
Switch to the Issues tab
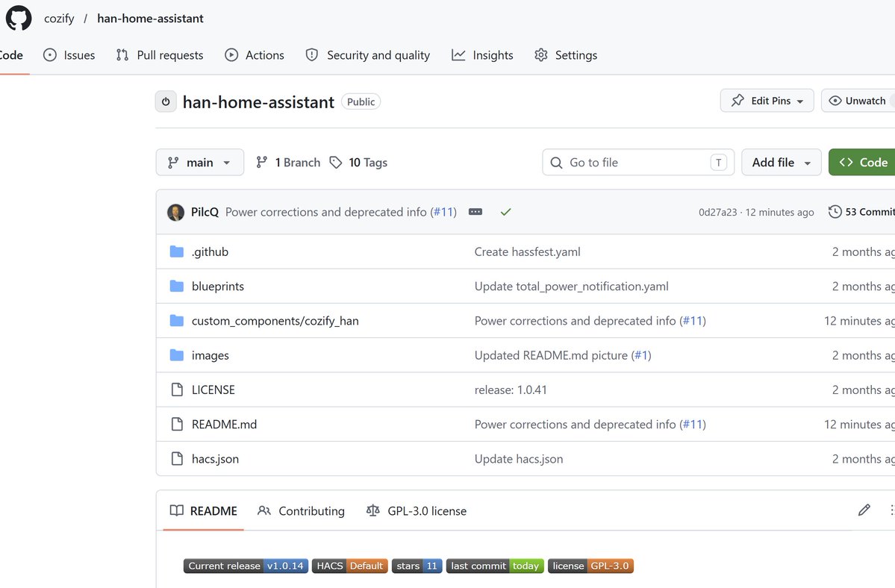tap(69, 54)
